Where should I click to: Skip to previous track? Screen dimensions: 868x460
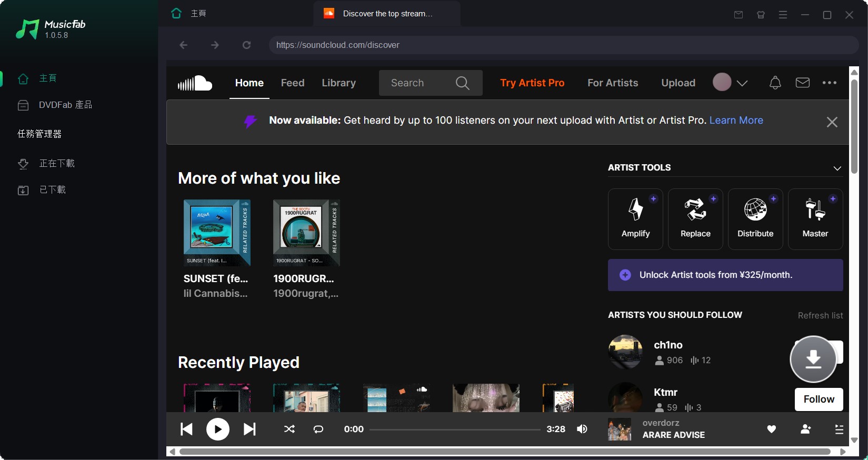pyautogui.click(x=186, y=429)
